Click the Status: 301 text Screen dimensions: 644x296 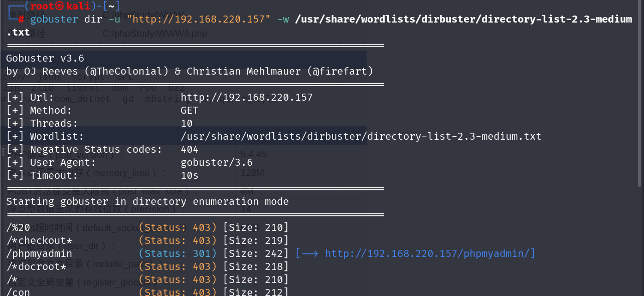click(178, 253)
